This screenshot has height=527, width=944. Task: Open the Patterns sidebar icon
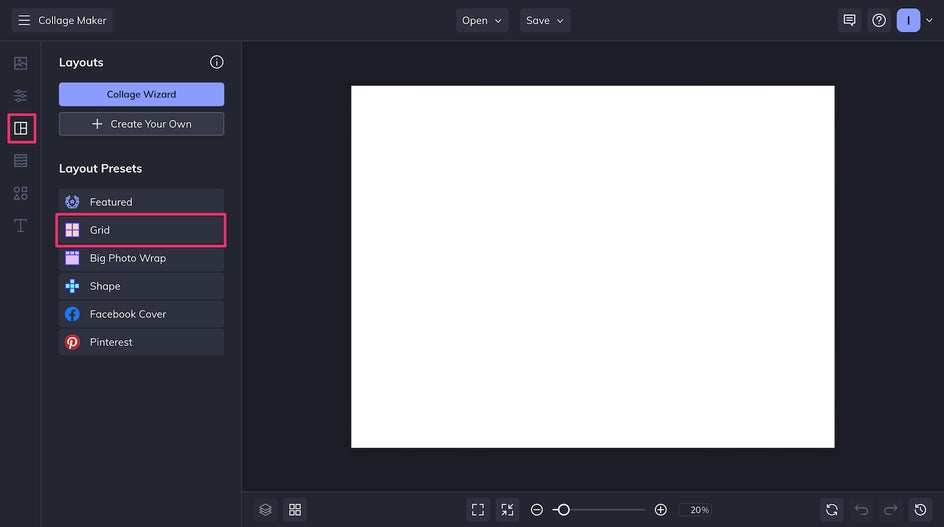20,161
